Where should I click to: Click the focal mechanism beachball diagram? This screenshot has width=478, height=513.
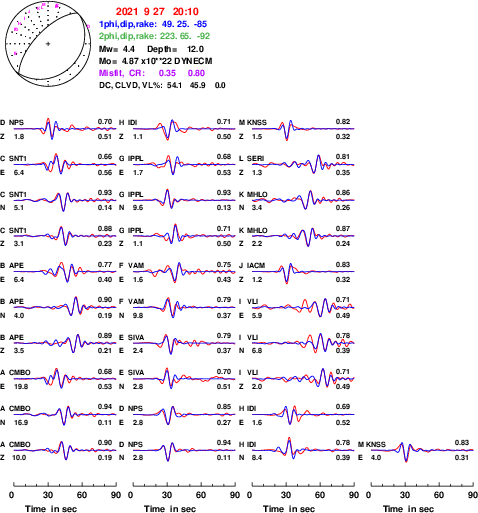pyautogui.click(x=48, y=44)
